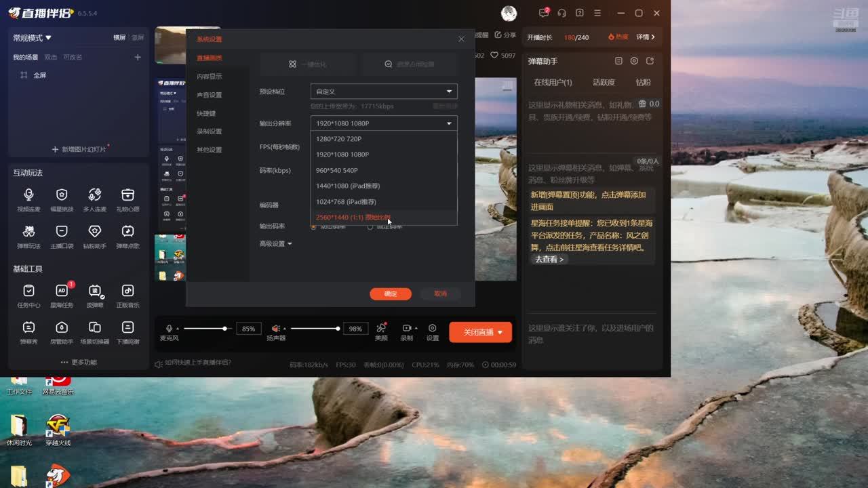Click the 录制 record icon
This screenshot has width=868, height=488.
coord(407,328)
